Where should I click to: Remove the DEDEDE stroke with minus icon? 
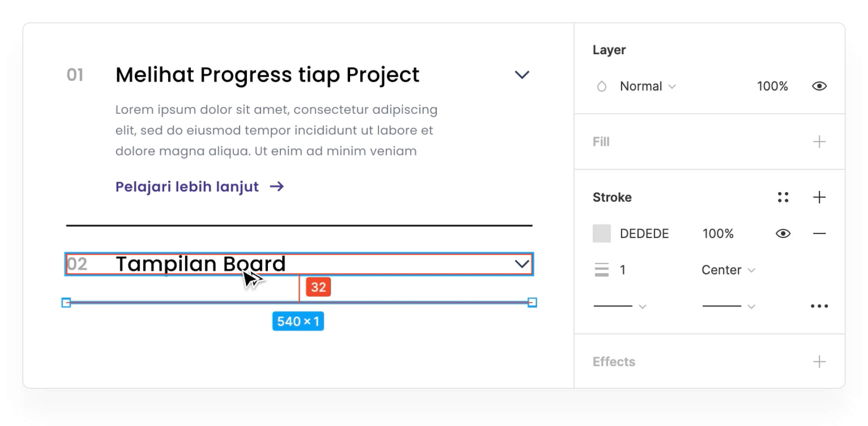coord(819,234)
